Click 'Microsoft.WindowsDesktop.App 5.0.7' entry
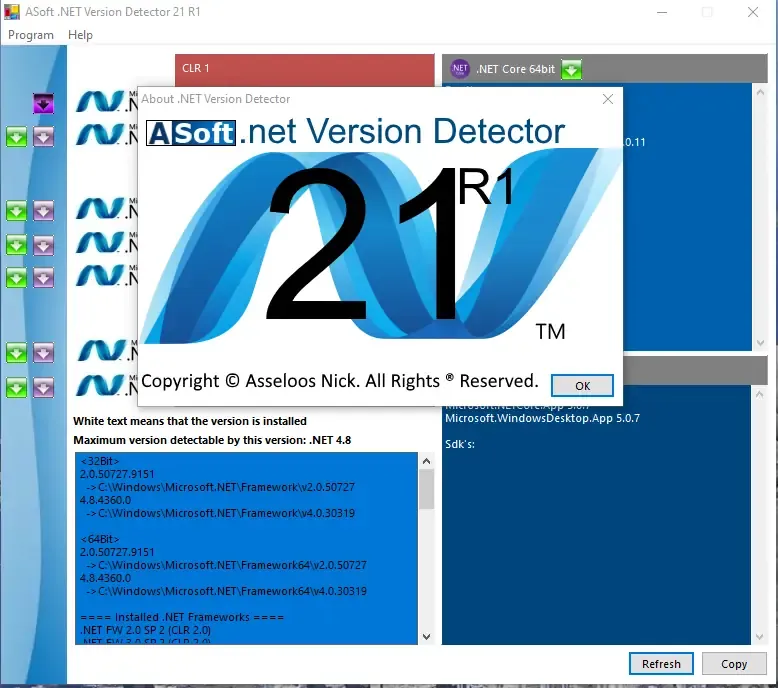778x688 pixels. coord(542,418)
